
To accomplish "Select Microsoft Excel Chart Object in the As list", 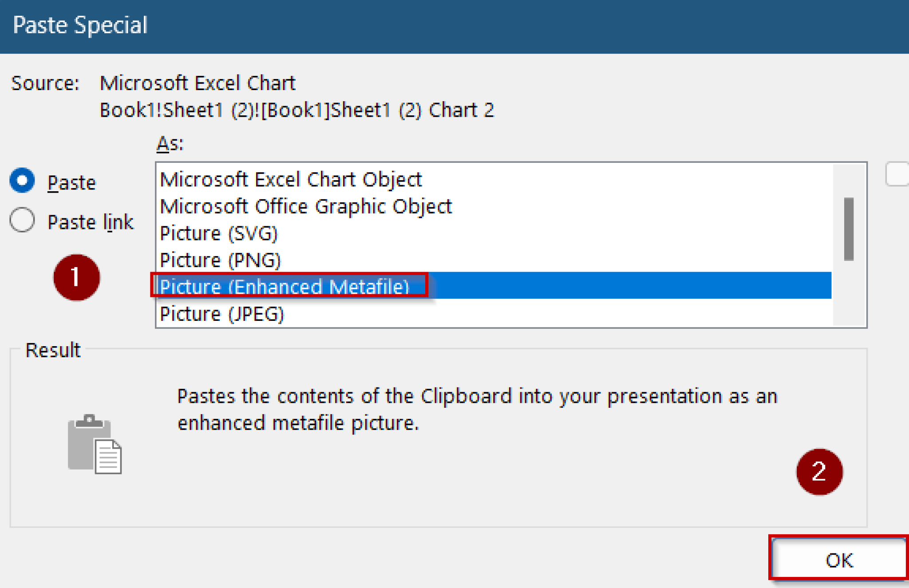I will (x=290, y=179).
